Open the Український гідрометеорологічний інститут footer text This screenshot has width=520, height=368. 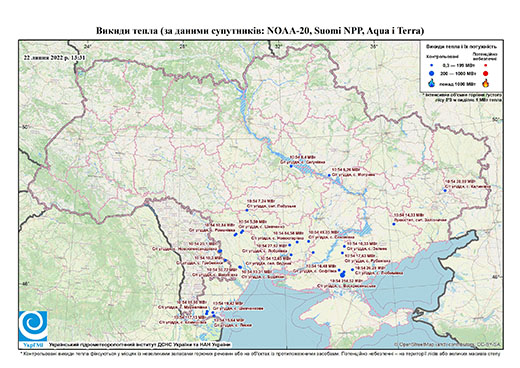tap(139, 344)
